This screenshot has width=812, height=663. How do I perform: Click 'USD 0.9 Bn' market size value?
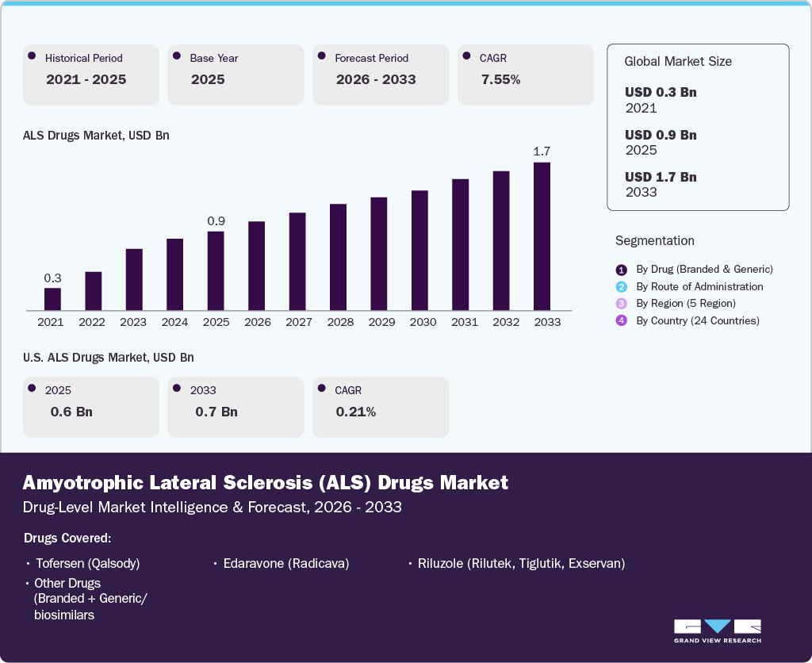[x=661, y=135]
